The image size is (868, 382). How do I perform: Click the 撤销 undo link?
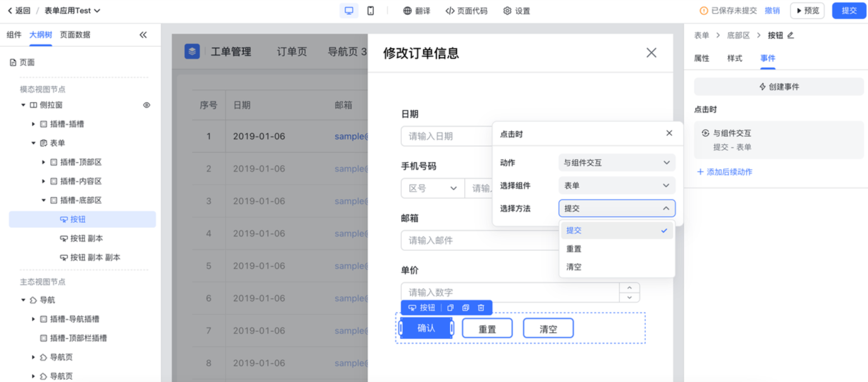(772, 11)
